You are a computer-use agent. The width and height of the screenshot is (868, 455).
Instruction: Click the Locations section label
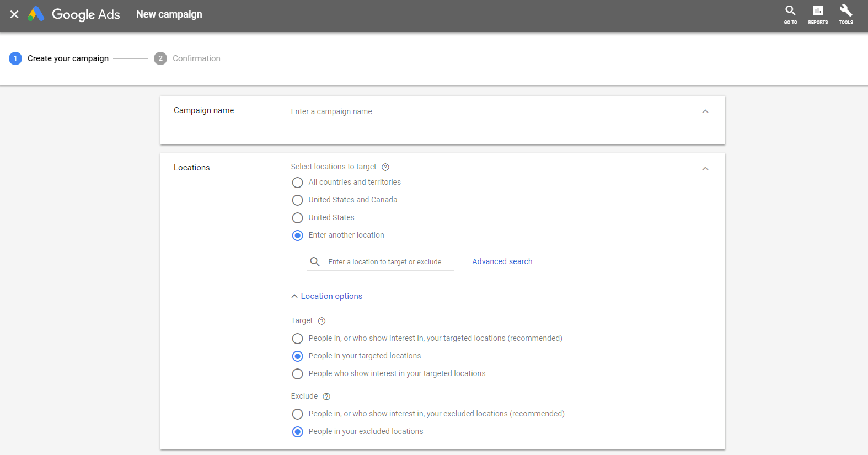[x=192, y=168]
